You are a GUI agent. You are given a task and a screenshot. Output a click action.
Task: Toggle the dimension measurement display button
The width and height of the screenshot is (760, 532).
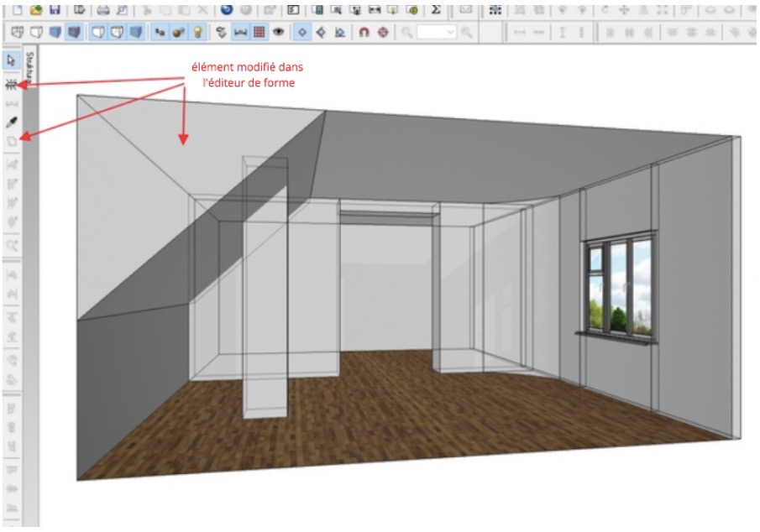coord(240,32)
